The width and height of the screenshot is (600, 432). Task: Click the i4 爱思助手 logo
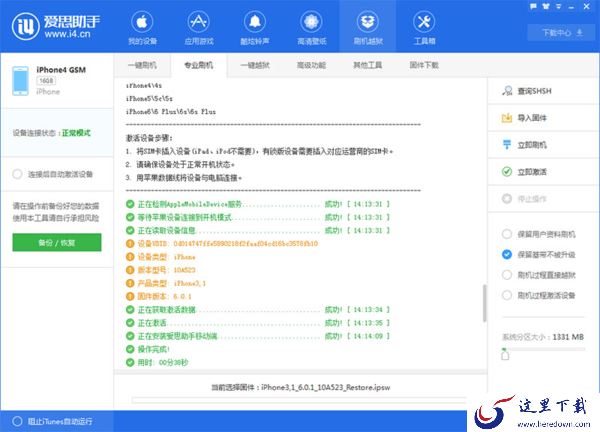pyautogui.click(x=56, y=26)
